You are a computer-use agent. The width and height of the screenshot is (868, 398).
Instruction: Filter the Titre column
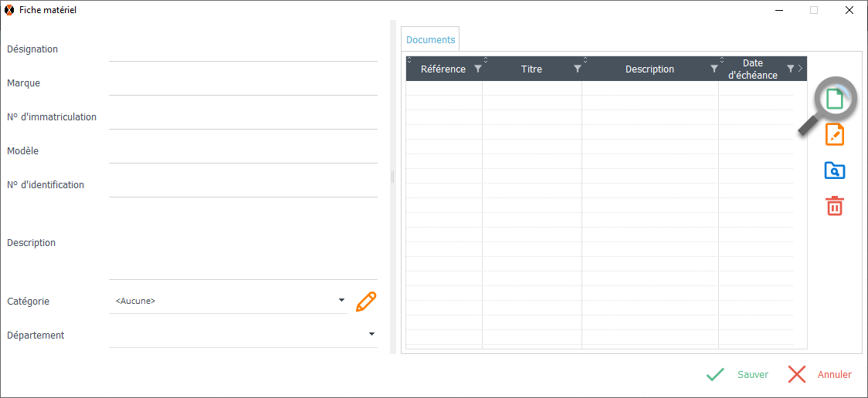(x=577, y=69)
